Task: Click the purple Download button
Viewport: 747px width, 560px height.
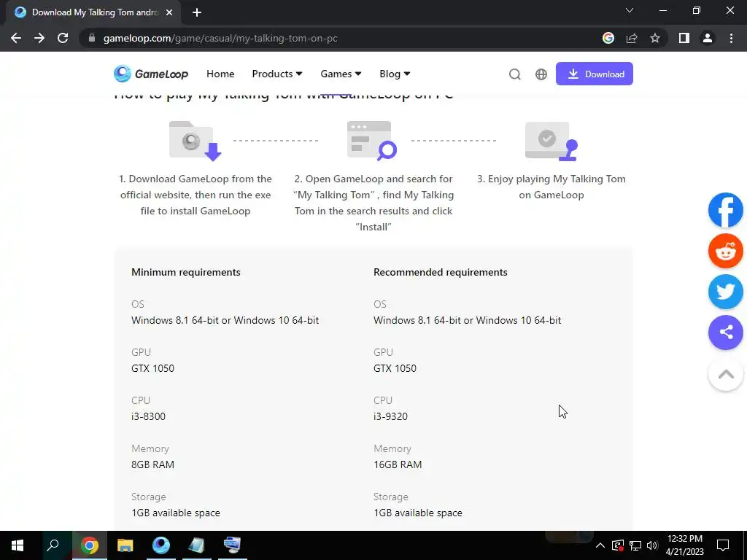Action: click(594, 74)
